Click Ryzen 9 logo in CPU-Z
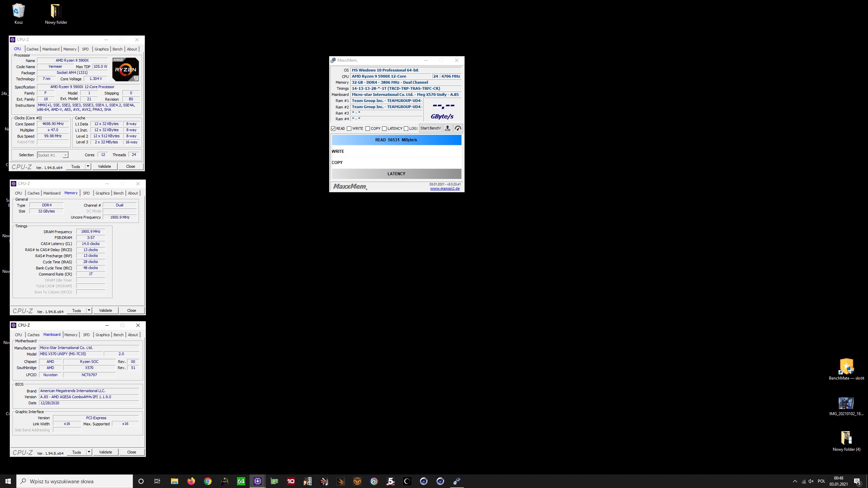 pos(125,69)
